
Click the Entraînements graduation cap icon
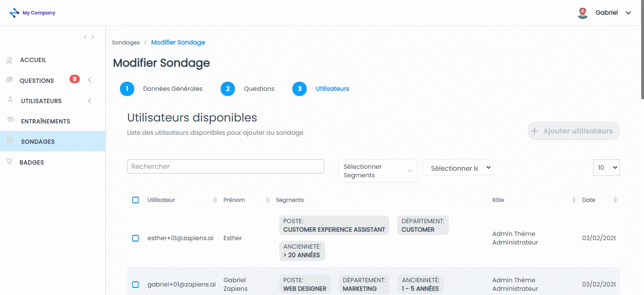pos(10,121)
